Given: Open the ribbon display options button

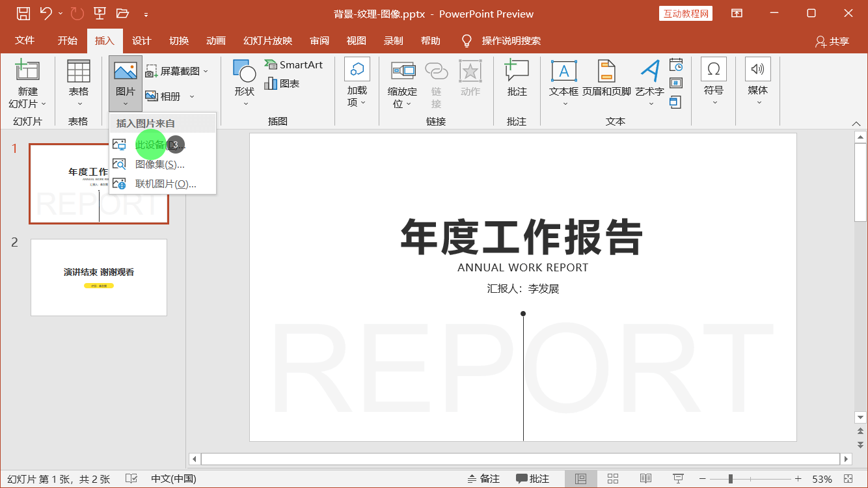Looking at the screenshot, I should pyautogui.click(x=737, y=13).
